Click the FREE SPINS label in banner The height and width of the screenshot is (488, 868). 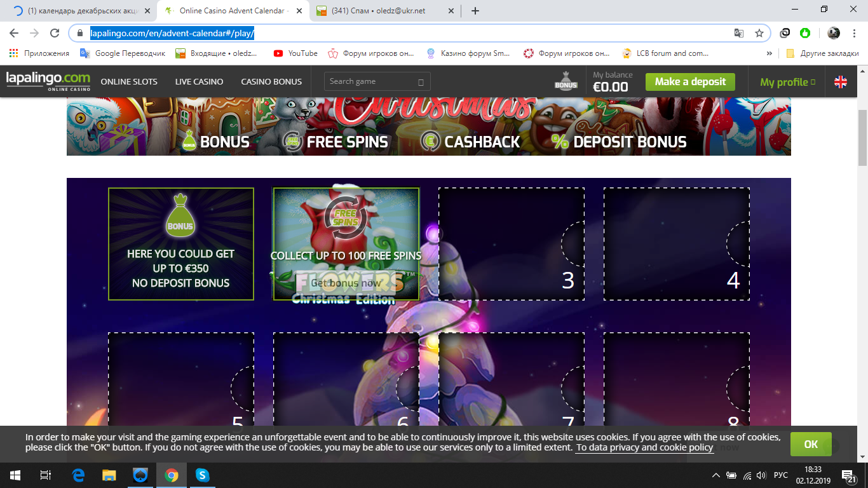pos(348,142)
